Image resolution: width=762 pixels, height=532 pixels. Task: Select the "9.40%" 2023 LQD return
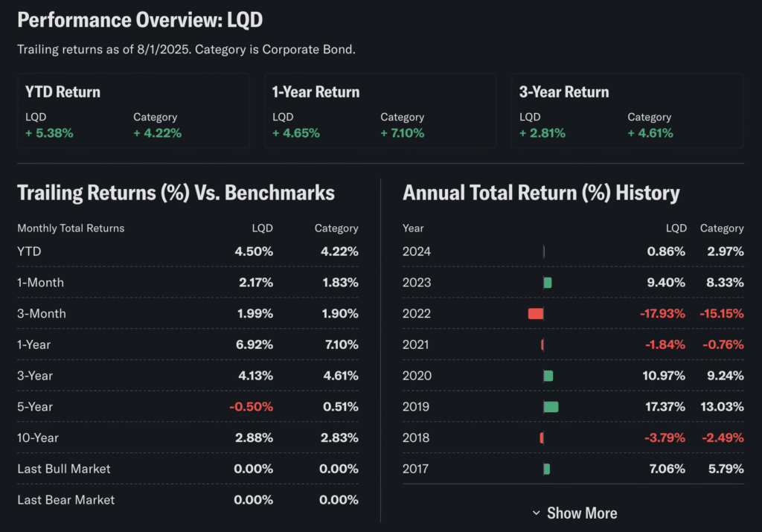(666, 283)
